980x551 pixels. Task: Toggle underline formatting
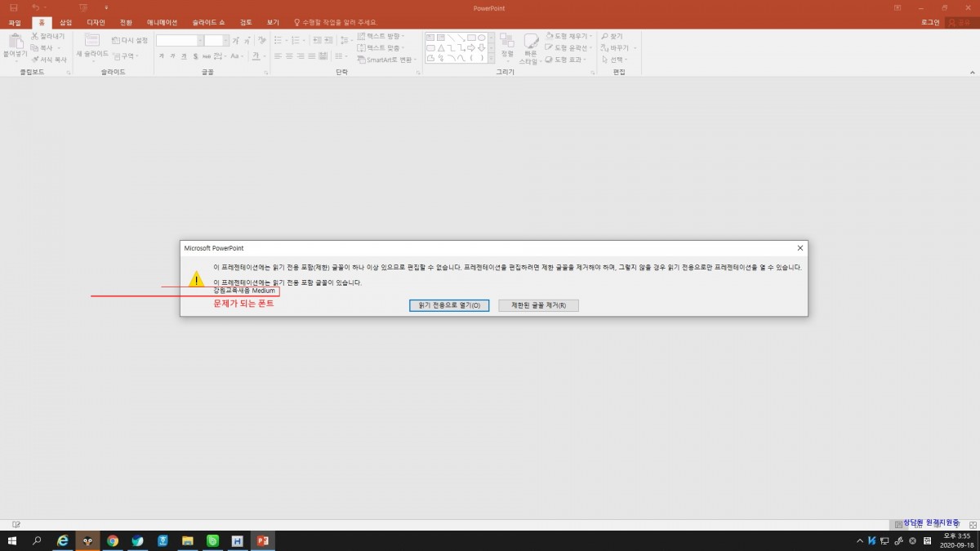coord(184,56)
